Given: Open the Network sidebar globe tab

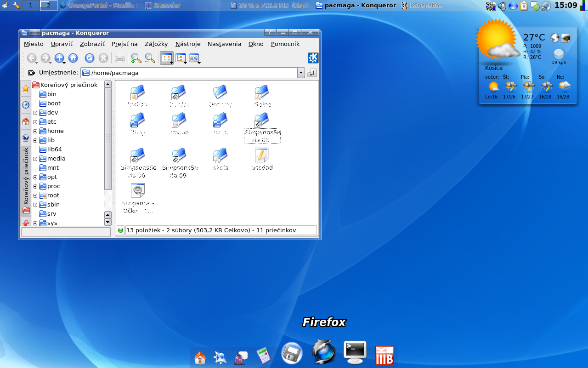Looking at the screenshot, I should click(26, 137).
